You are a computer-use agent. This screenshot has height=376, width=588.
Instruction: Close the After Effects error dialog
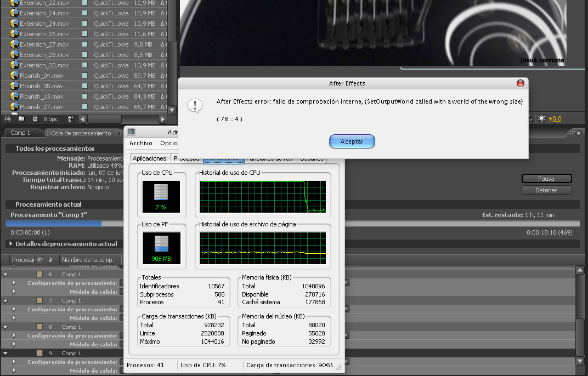[520, 83]
